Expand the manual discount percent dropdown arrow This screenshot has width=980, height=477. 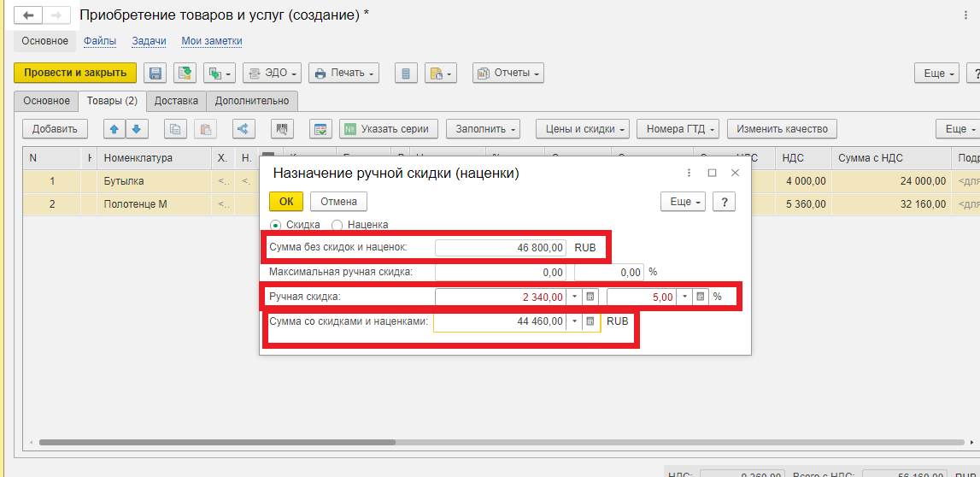[684, 297]
